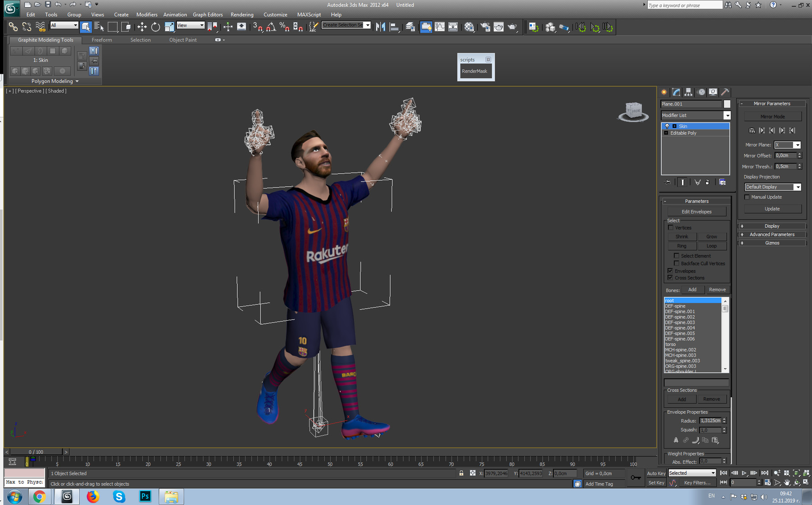Toggle Skin modifier visibility light bulb
Screen dimensions: 812x505
[667, 126]
